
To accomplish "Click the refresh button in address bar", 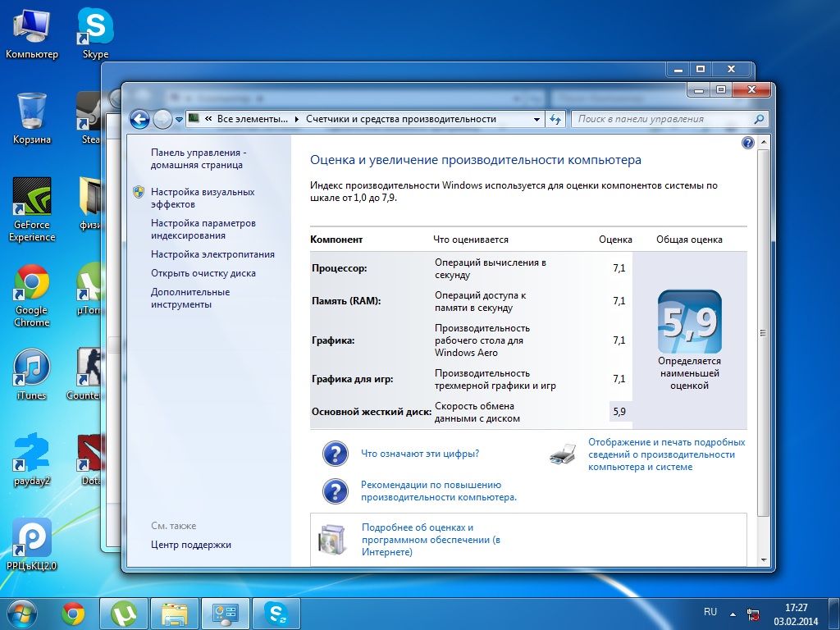I will click(x=555, y=119).
